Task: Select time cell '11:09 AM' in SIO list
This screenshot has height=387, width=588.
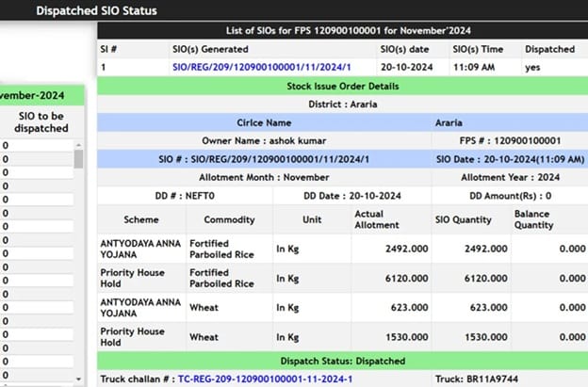Action: 474,67
